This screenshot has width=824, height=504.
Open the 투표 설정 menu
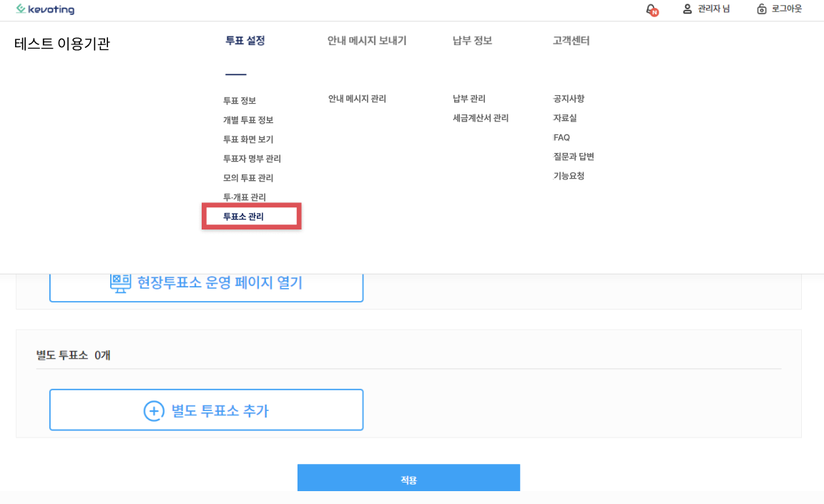pos(245,41)
